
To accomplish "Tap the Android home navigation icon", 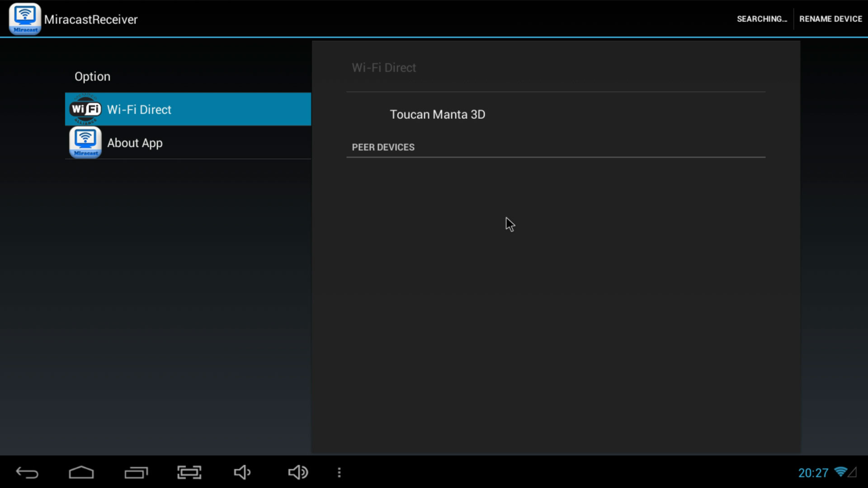I will point(81,473).
